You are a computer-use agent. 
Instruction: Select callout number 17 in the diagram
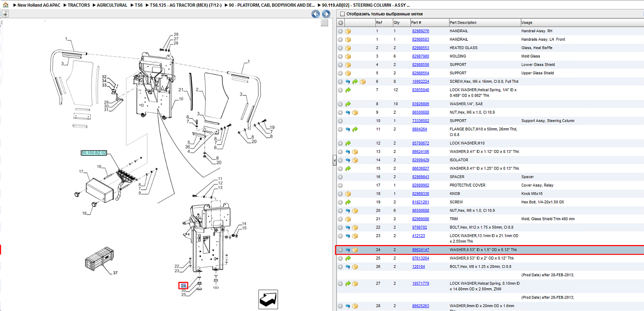pyautogui.click(x=81, y=172)
